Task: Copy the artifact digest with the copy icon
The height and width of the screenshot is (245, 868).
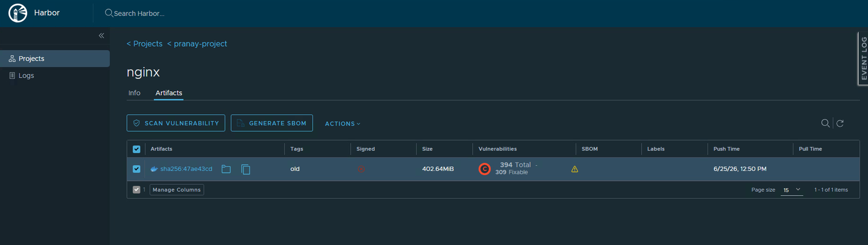Action: click(246, 169)
